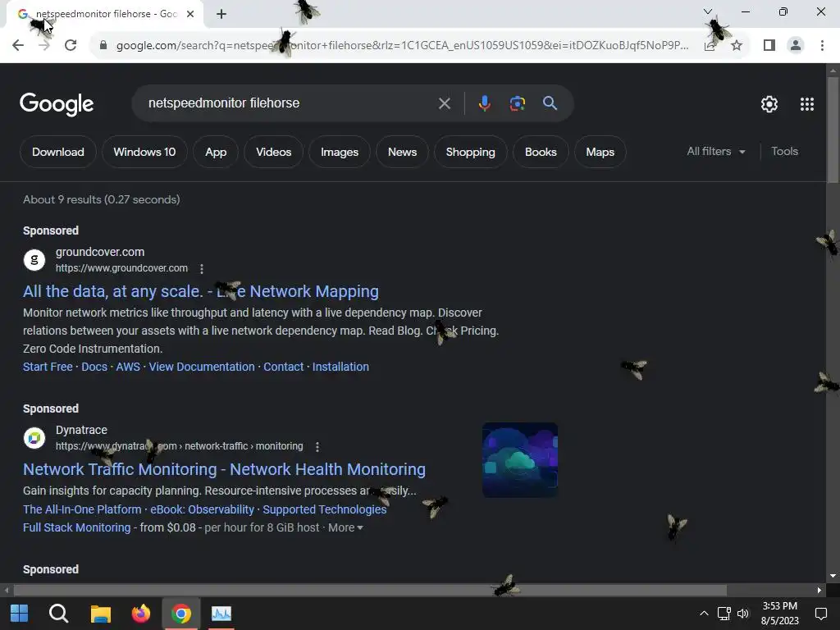Open groundcover Installation link

point(340,367)
